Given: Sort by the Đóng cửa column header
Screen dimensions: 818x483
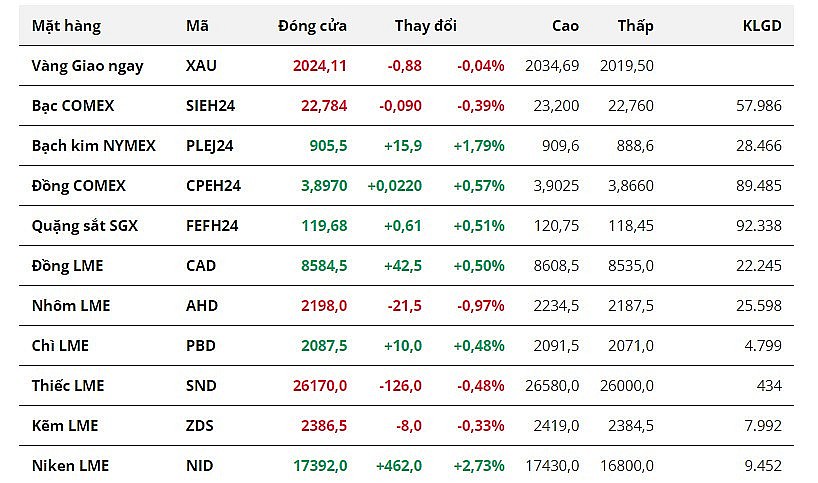Looking at the screenshot, I should tap(312, 26).
